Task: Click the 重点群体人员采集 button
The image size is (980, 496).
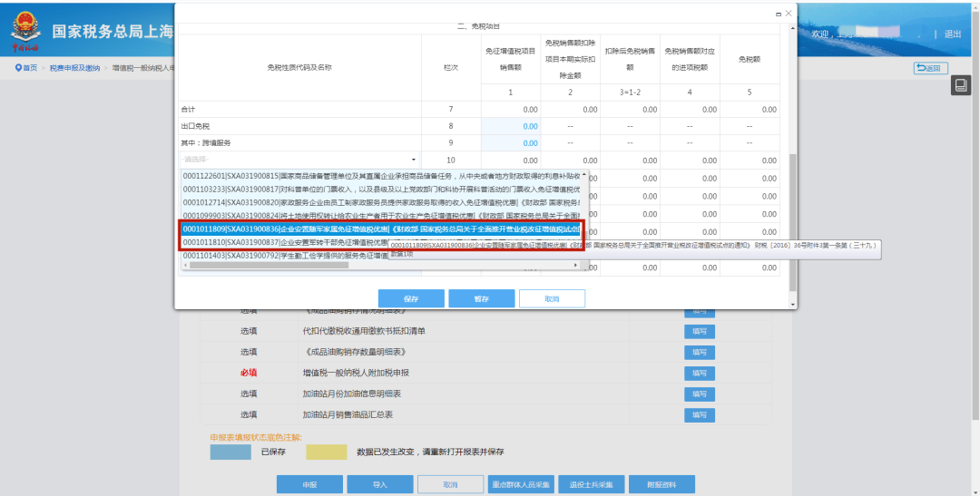Action: [x=521, y=485]
